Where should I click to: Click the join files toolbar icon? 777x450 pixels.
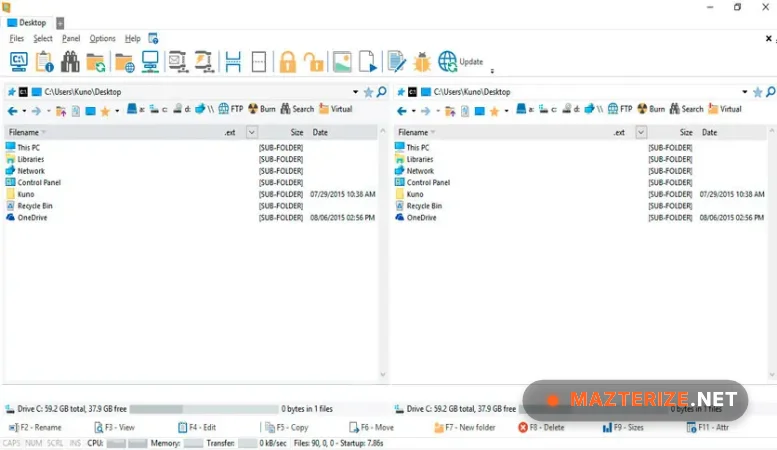(259, 62)
